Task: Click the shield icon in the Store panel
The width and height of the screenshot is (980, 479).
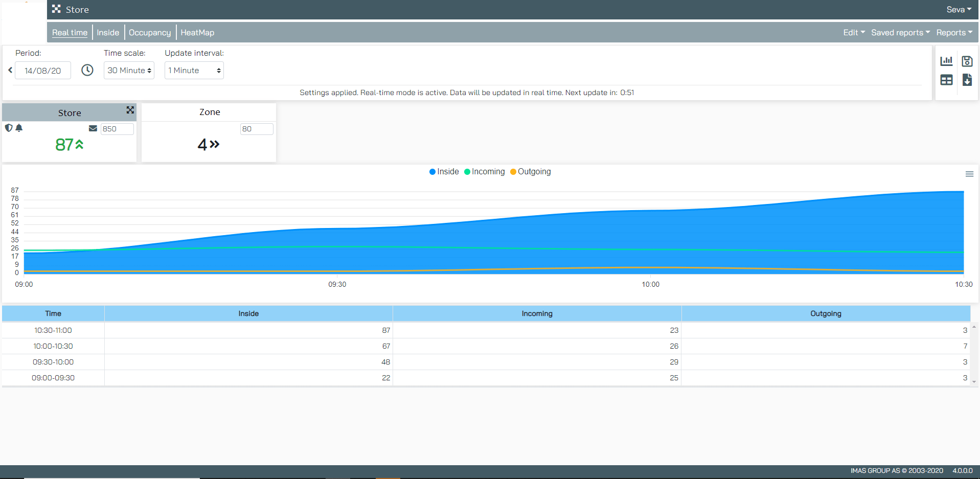Action: pyautogui.click(x=8, y=128)
